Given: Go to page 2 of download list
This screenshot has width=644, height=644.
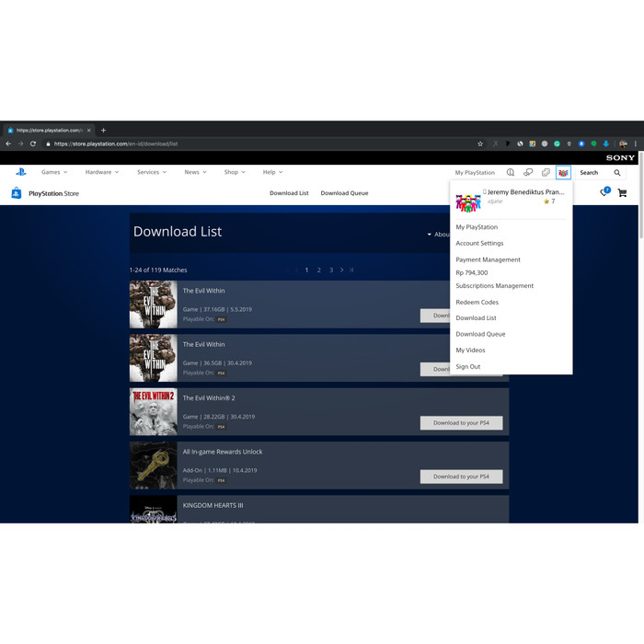Looking at the screenshot, I should (x=319, y=270).
